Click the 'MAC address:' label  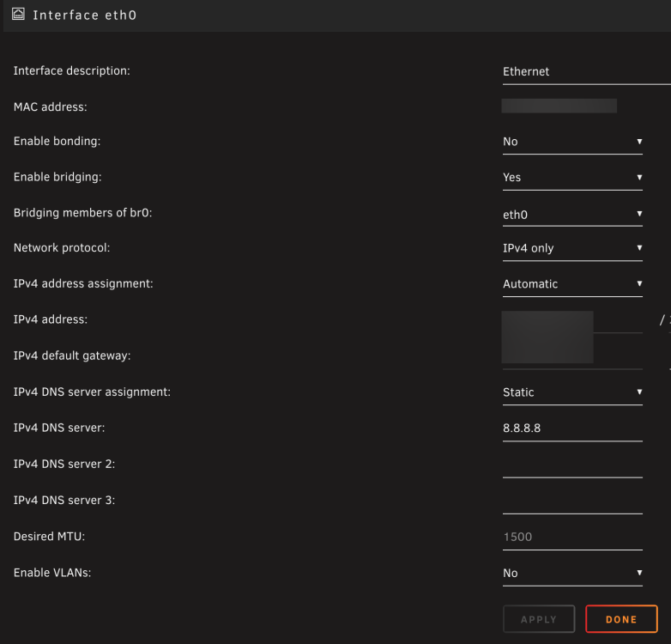tap(50, 107)
